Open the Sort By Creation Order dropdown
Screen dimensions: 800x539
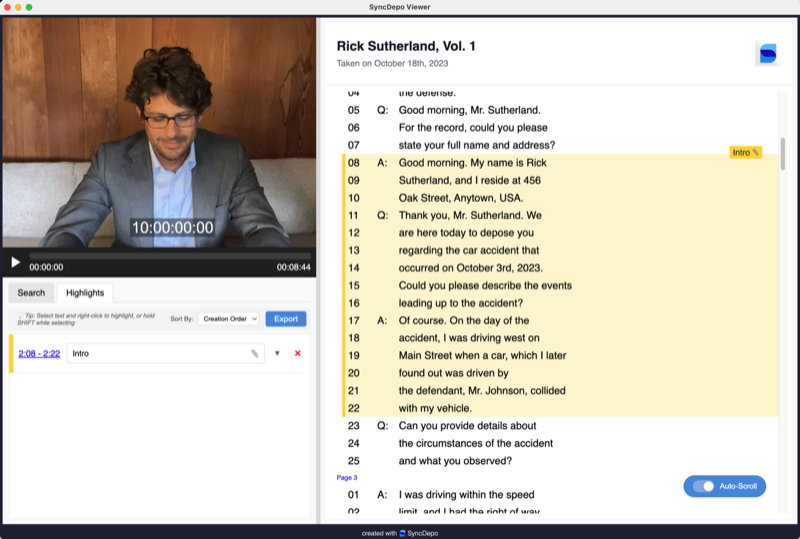(228, 319)
